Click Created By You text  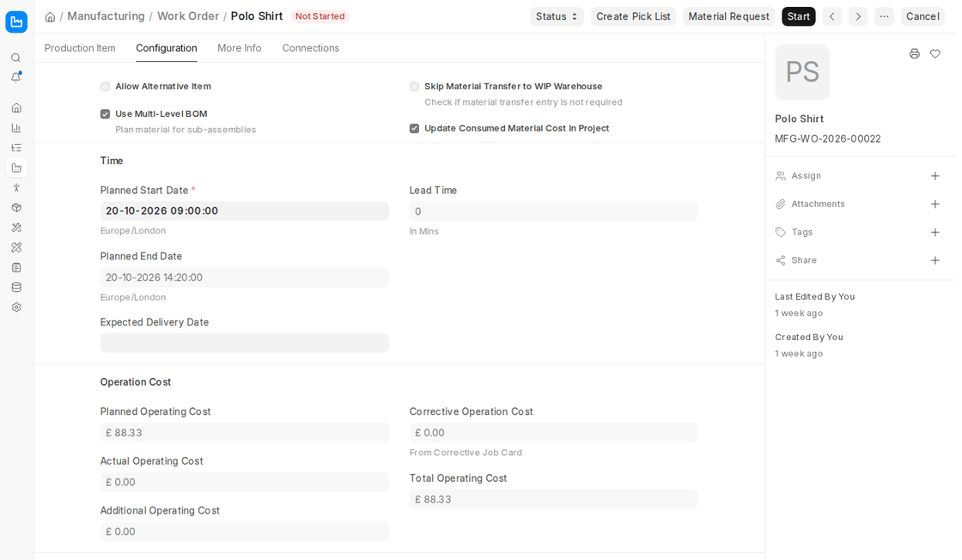tap(808, 338)
